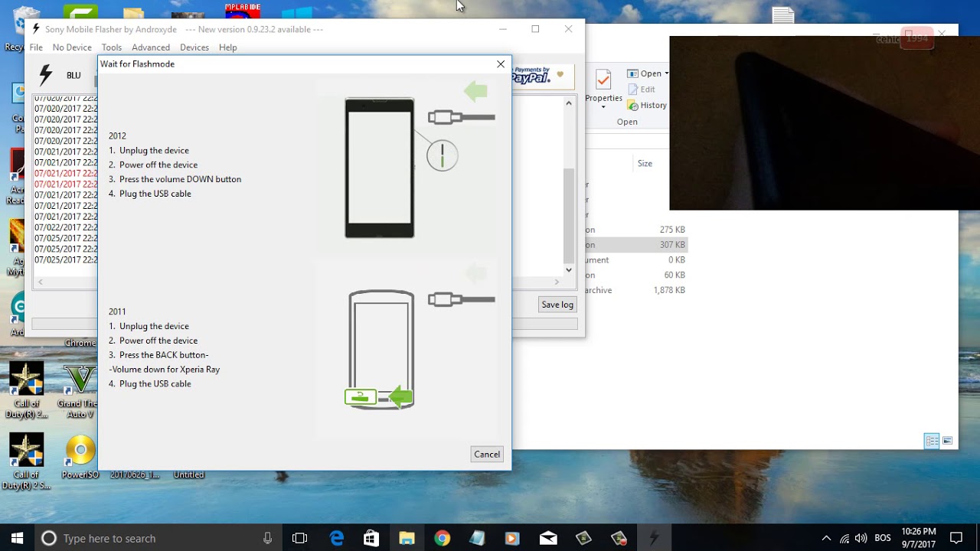980x551 pixels.
Task: Switch Explorer to details view icon
Action: (932, 441)
